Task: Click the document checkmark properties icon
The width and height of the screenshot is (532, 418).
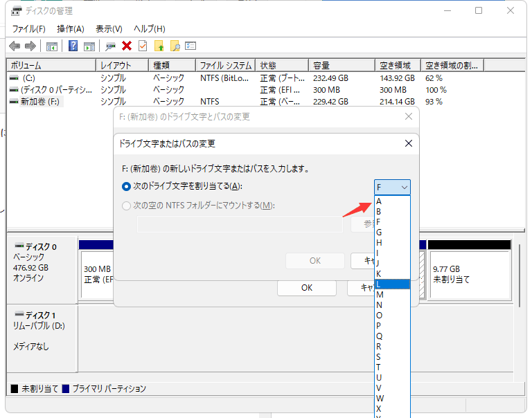Action: click(143, 46)
